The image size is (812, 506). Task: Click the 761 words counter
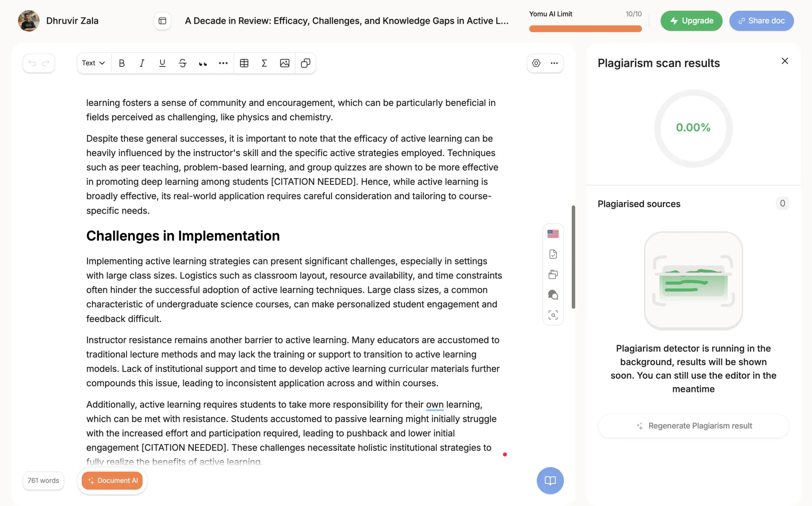pos(43,481)
